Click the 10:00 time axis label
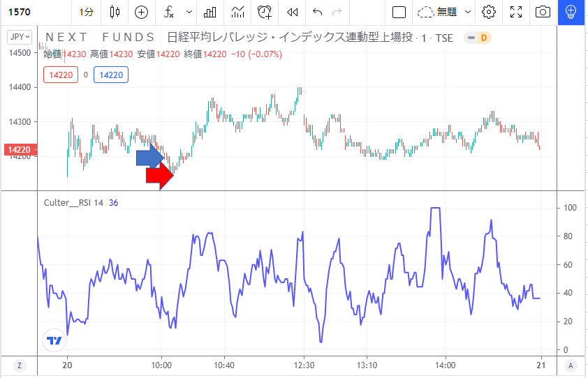 161,365
